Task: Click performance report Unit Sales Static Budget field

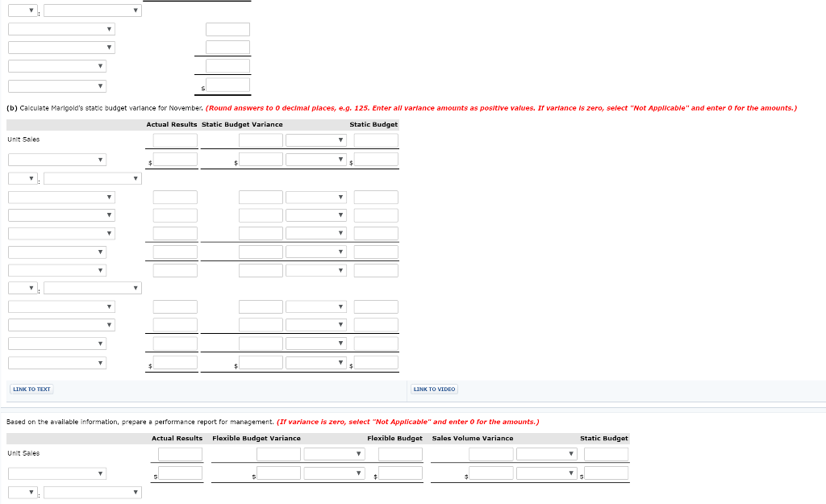Action: [x=607, y=454]
